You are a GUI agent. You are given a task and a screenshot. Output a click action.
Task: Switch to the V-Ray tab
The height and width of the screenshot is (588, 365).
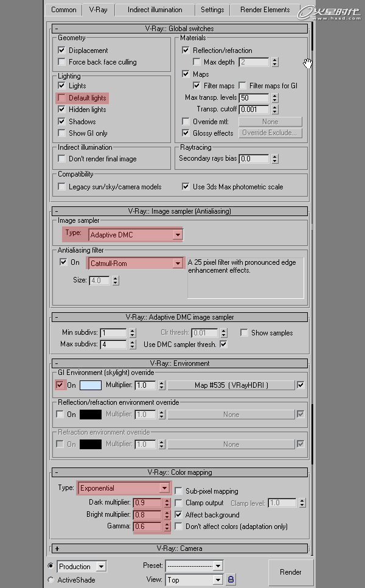coord(98,10)
